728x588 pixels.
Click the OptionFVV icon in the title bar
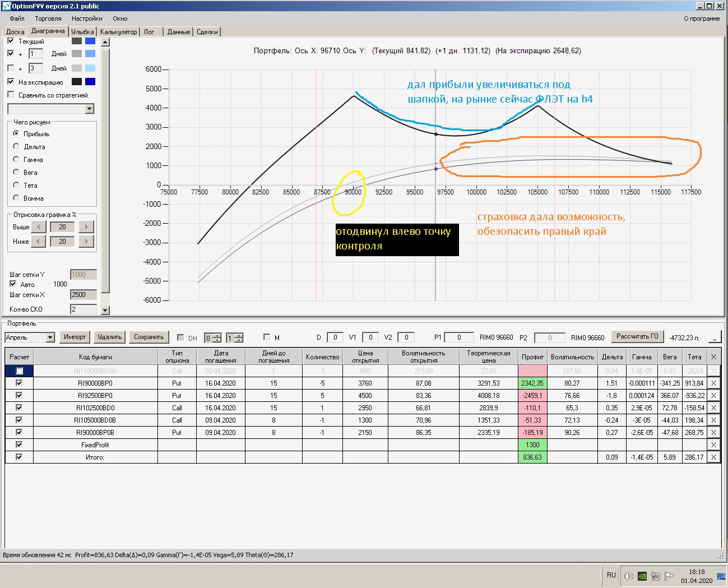tap(6, 6)
